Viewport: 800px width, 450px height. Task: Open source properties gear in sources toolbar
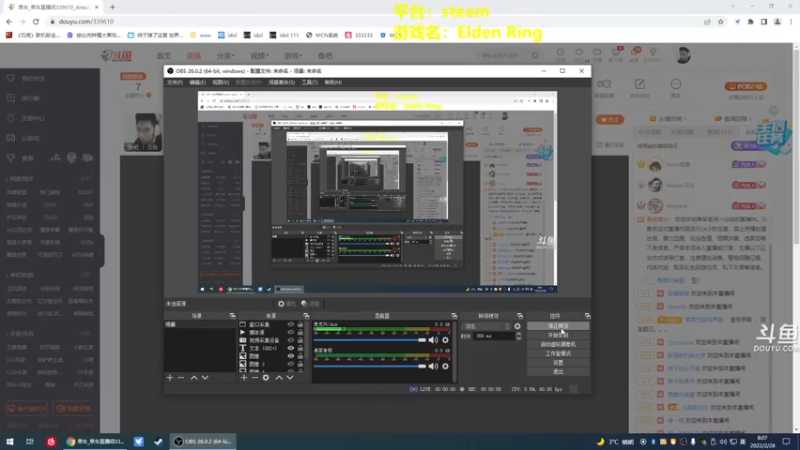click(x=266, y=378)
